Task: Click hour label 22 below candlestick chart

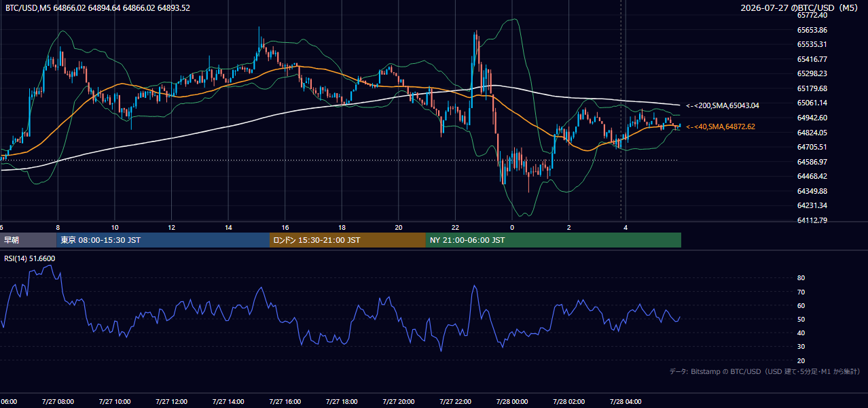Action: (x=456, y=228)
